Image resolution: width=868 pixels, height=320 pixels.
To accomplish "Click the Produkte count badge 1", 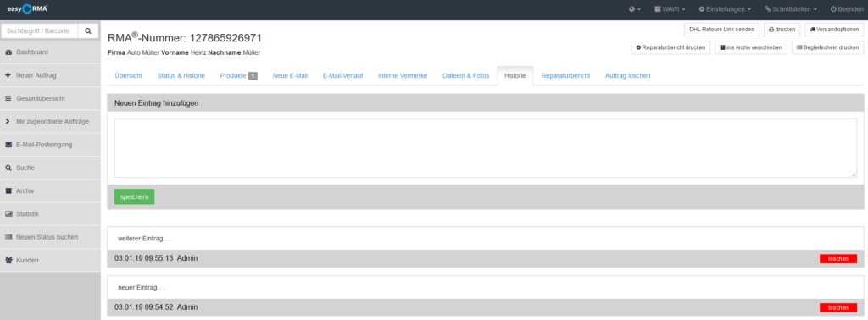I will point(253,75).
